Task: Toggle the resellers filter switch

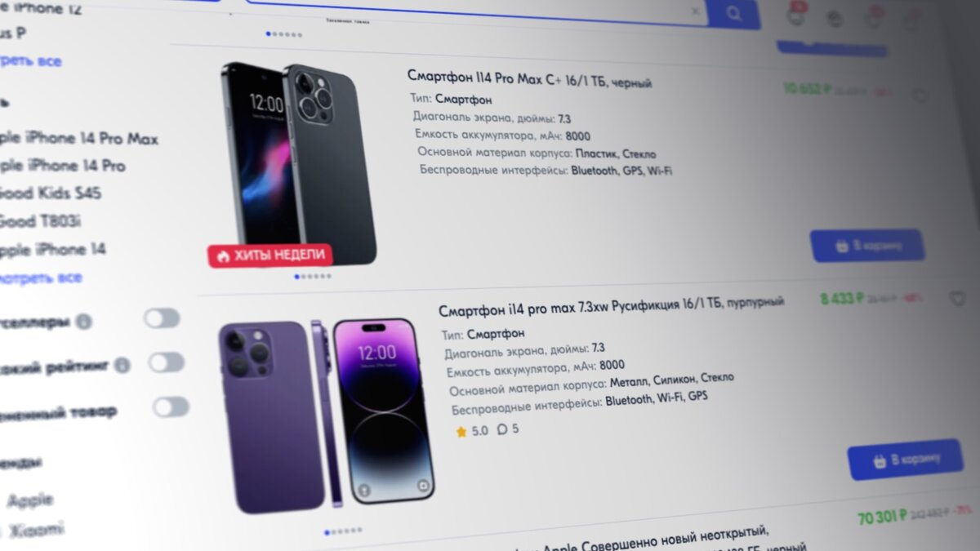Action: click(x=162, y=318)
